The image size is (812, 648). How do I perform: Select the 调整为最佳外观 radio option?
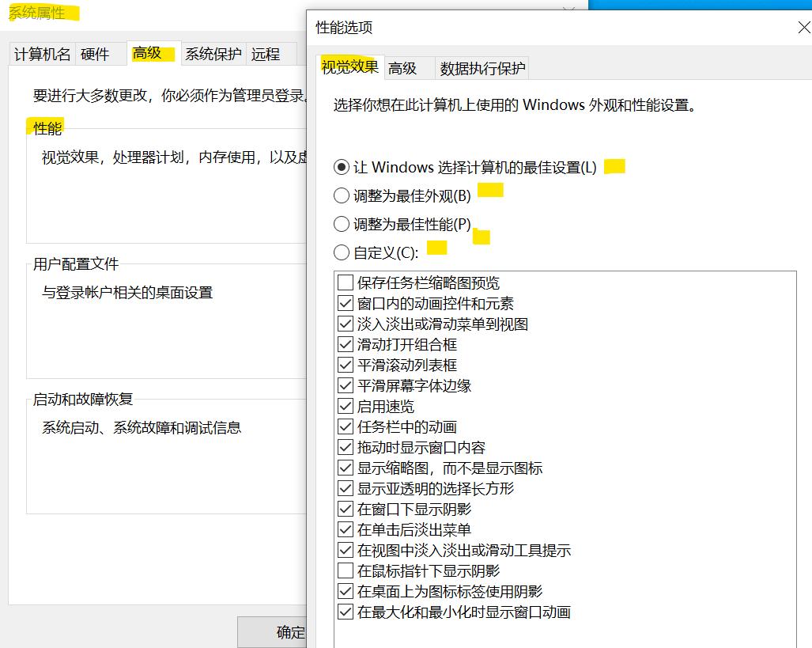pos(341,195)
